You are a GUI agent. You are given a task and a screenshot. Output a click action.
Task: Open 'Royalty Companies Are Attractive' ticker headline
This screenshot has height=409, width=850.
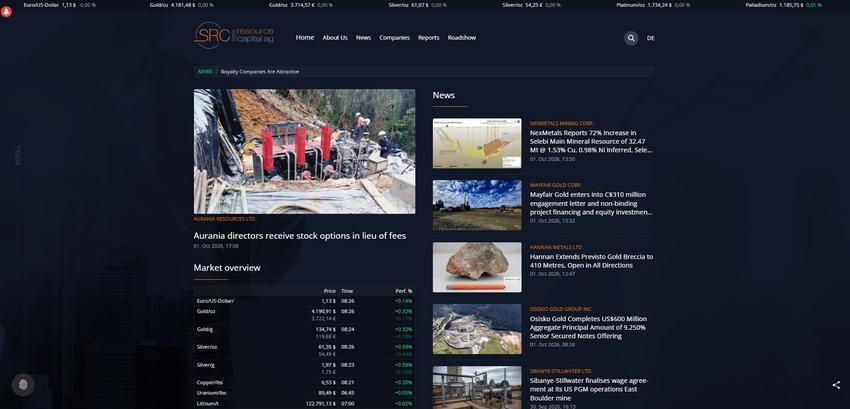pos(260,72)
